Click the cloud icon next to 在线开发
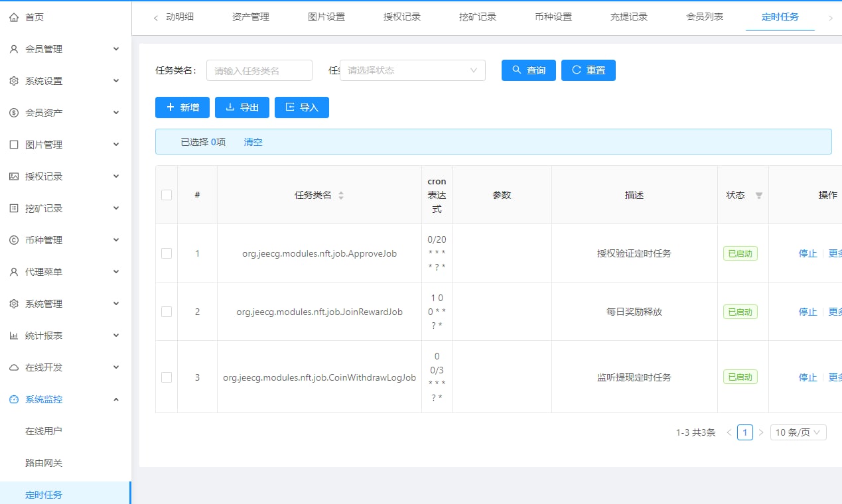The height and width of the screenshot is (504, 842). (14, 367)
